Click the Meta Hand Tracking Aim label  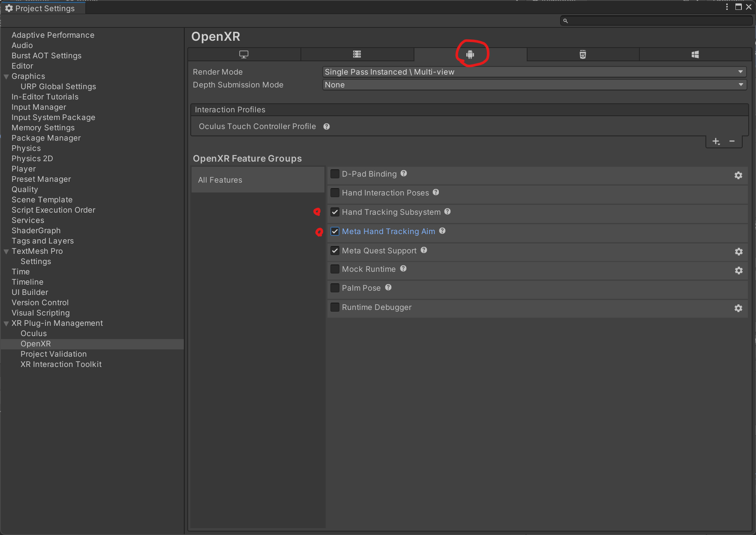[388, 231]
